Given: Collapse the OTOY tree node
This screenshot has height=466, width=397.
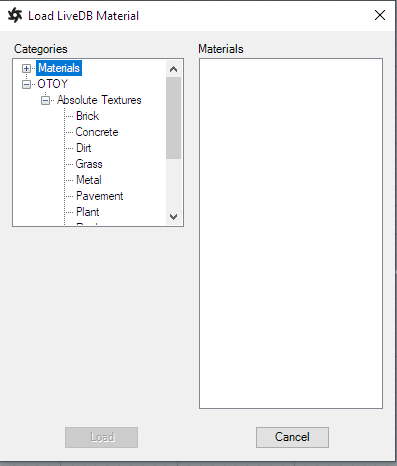Looking at the screenshot, I should point(26,84).
